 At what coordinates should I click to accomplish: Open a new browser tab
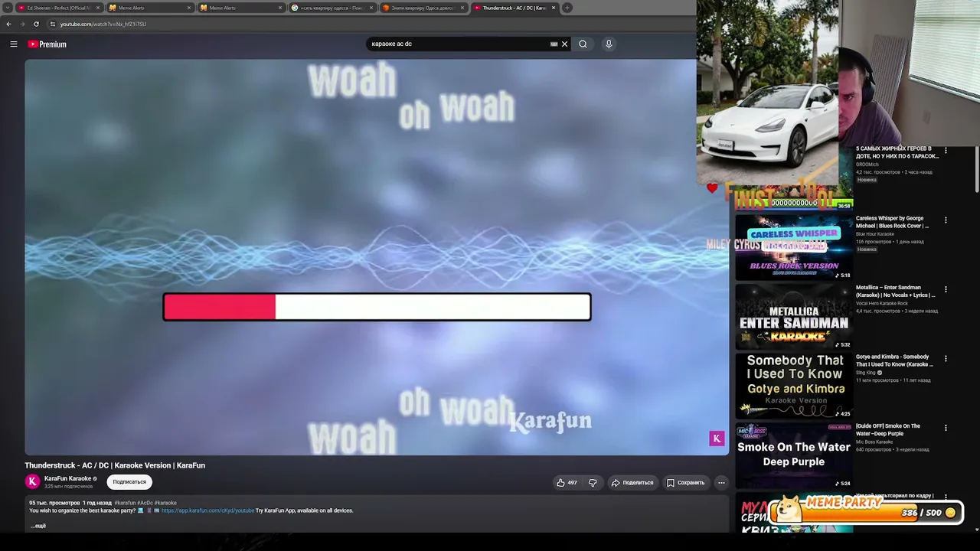(567, 8)
